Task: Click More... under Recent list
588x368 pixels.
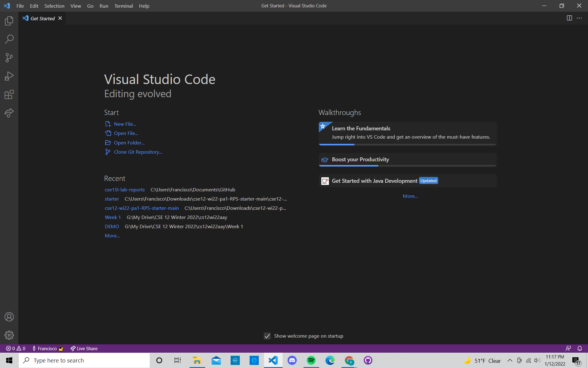Action: (112, 236)
